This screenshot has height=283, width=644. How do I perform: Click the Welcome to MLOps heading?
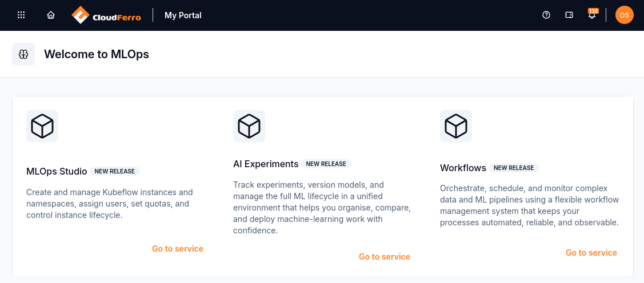pyautogui.click(x=97, y=54)
